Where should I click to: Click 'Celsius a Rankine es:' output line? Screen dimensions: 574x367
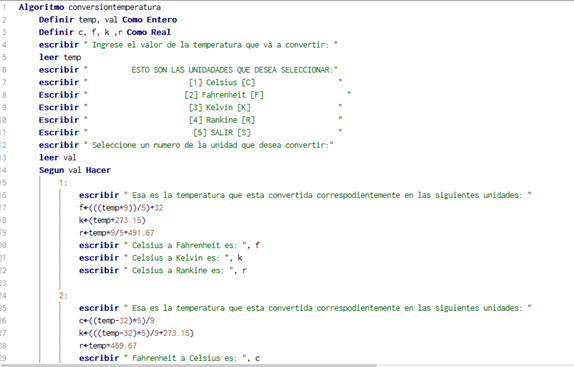[163, 270]
